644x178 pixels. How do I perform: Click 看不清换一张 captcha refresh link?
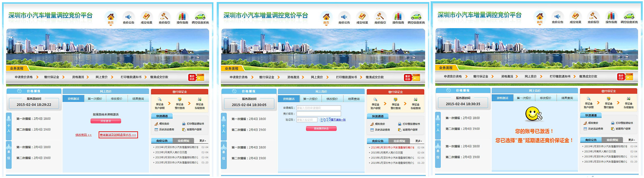[x=338, y=120]
